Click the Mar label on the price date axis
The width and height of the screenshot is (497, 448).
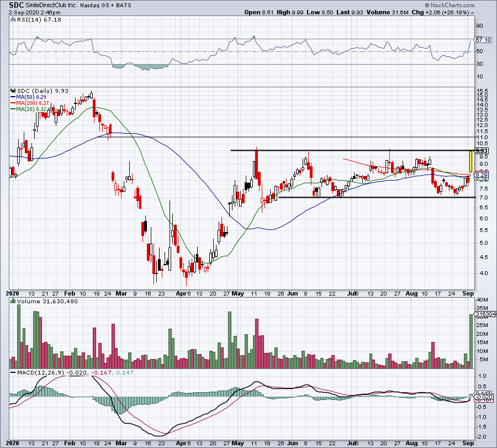pyautogui.click(x=121, y=293)
